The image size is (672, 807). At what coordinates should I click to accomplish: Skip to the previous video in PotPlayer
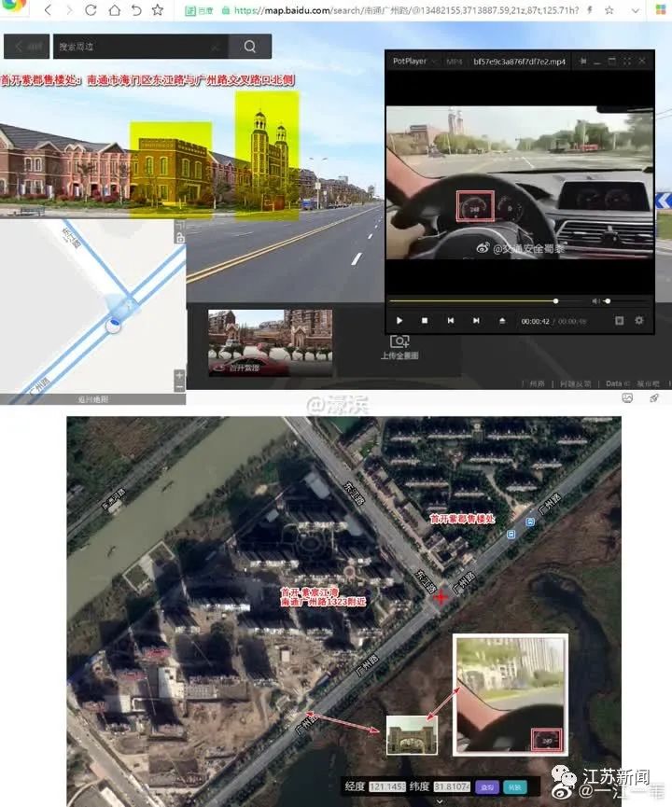tap(450, 320)
